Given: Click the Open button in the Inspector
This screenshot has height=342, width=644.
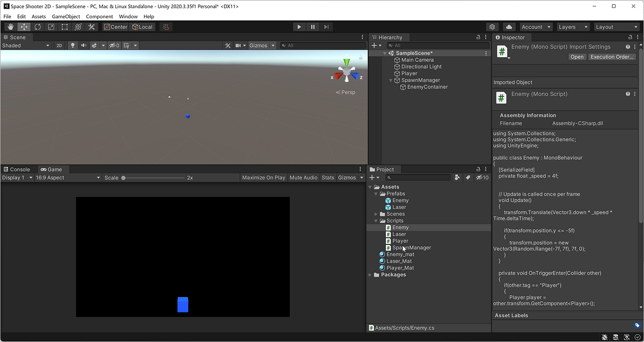Looking at the screenshot, I should point(577,56).
